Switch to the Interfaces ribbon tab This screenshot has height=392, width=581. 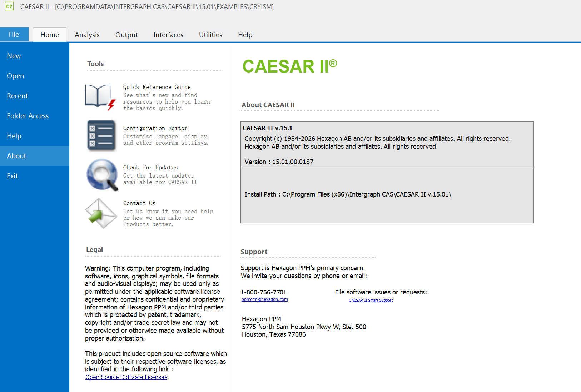tap(168, 35)
